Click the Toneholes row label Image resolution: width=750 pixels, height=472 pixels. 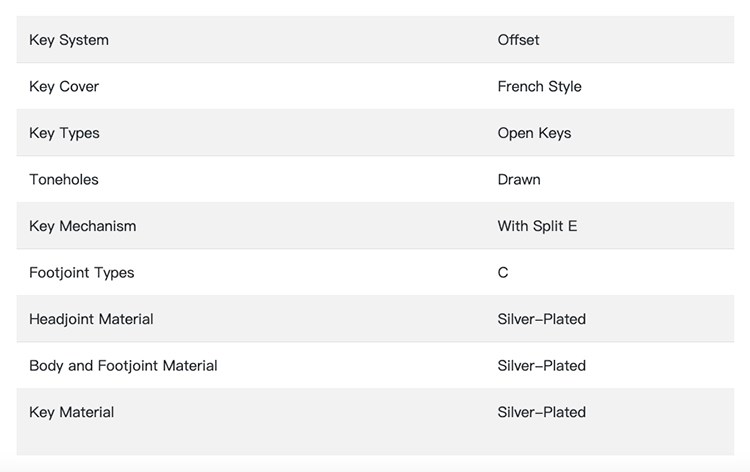64,179
